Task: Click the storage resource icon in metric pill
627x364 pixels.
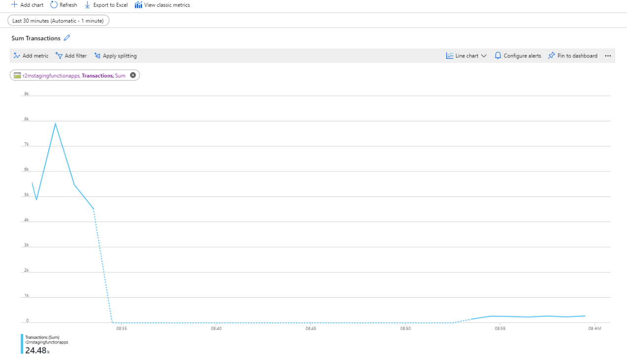Action: 17,76
